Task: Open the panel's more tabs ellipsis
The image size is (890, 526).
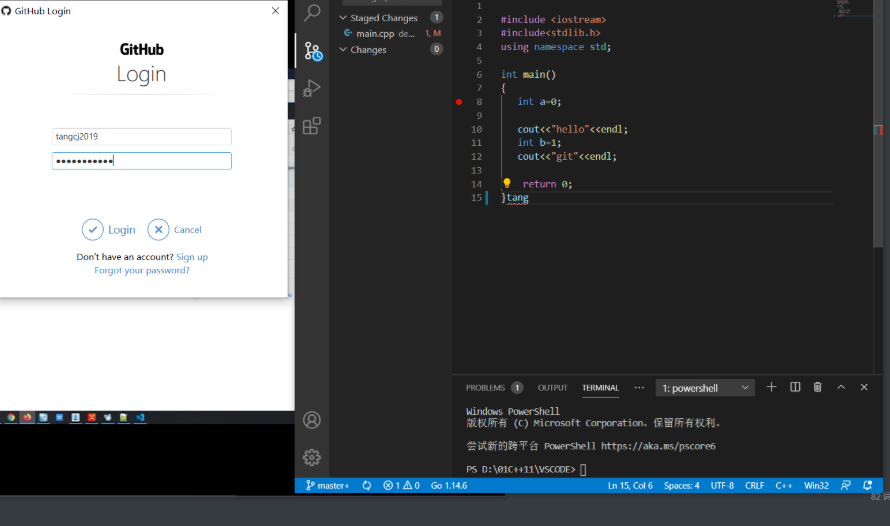Action: [639, 388]
